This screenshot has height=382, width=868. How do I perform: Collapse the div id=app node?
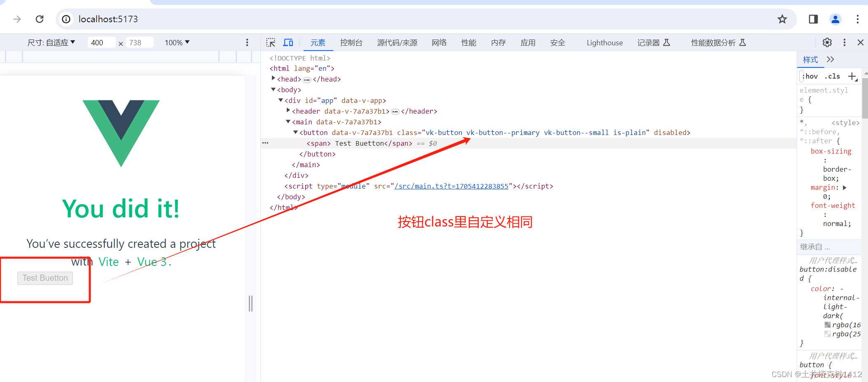(x=281, y=100)
